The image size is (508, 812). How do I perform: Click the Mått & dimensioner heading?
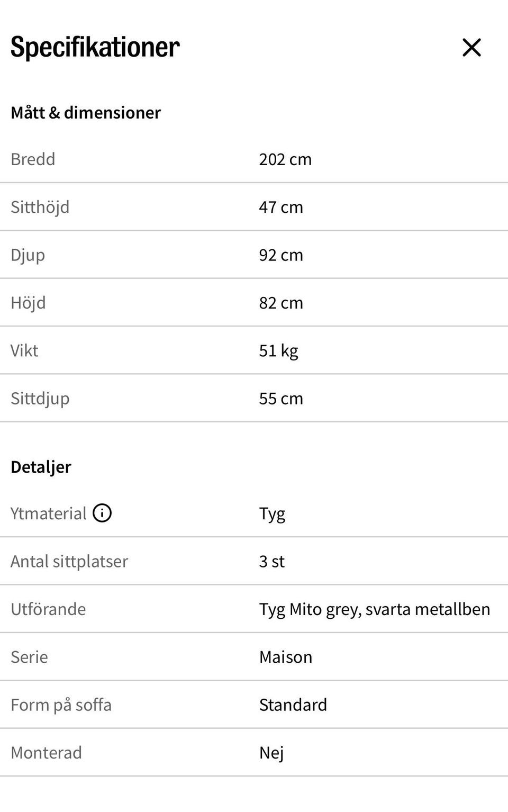(86, 113)
